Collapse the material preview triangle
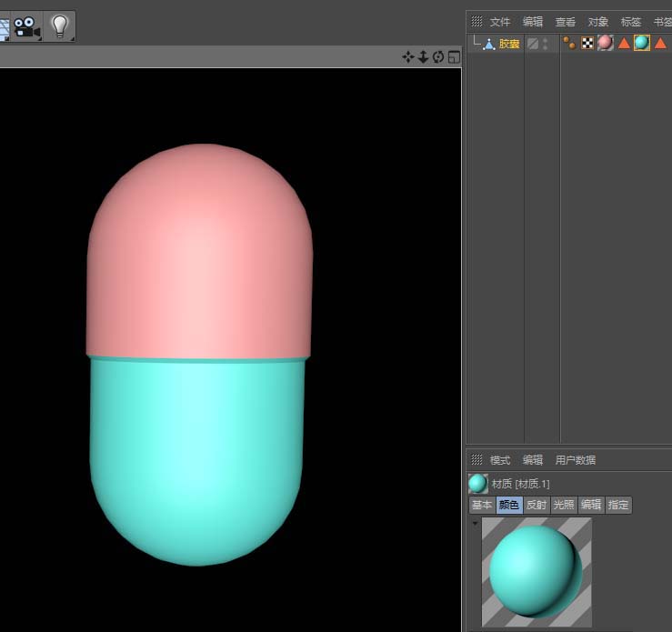672x632 pixels. coord(473,523)
